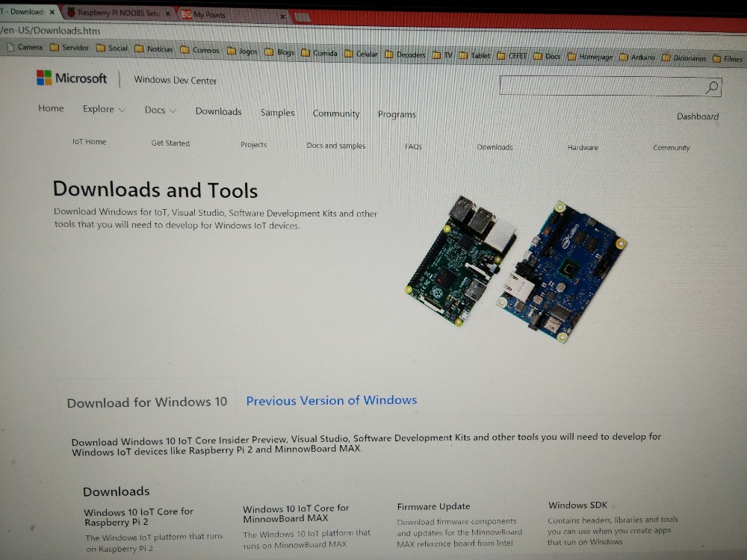Open the Filmes bookmark folder

click(728, 58)
